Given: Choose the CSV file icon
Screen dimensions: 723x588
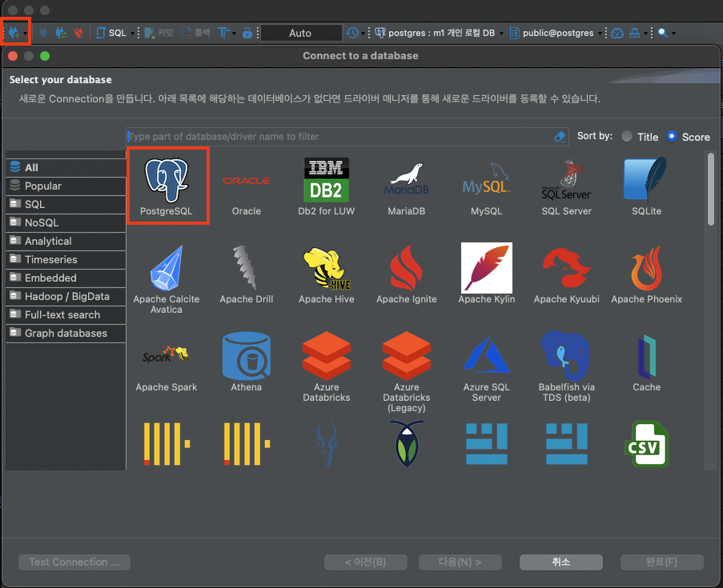Looking at the screenshot, I should tap(646, 444).
